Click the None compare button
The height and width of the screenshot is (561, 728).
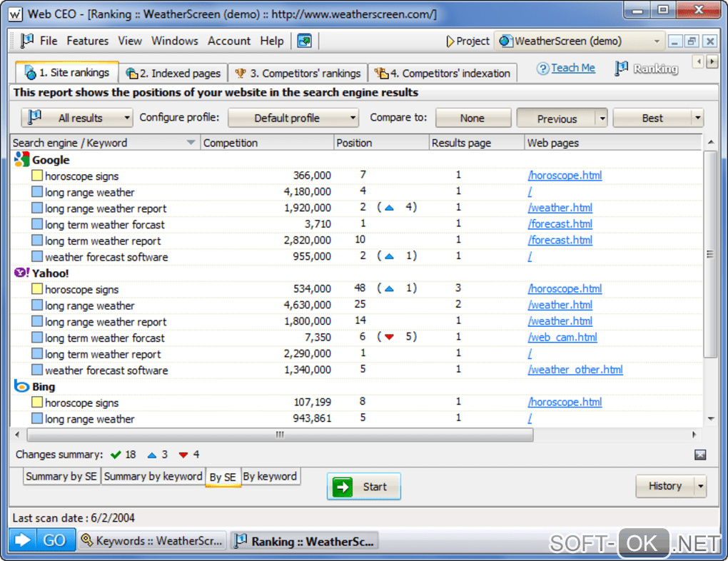pos(473,118)
